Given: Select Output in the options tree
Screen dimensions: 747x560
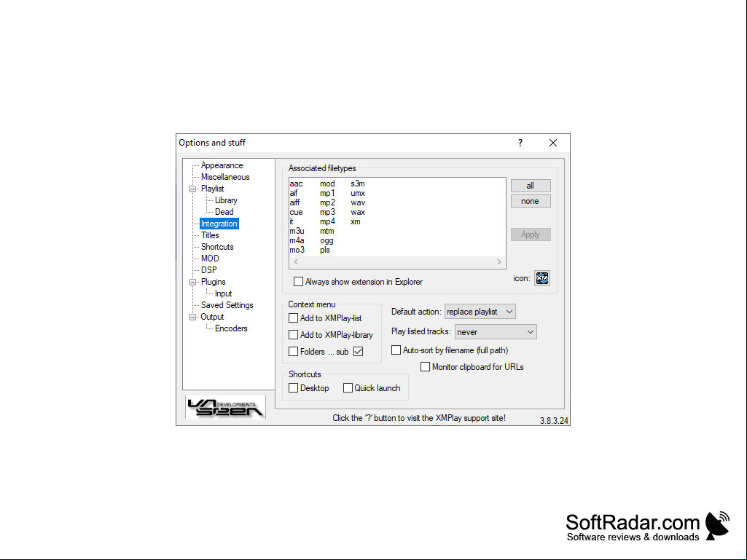Looking at the screenshot, I should point(212,317).
